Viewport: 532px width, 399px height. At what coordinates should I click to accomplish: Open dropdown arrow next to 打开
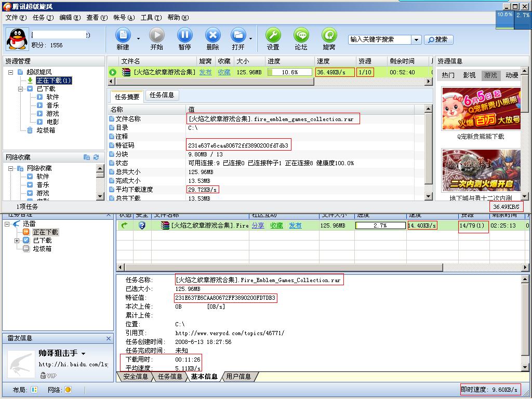pos(250,38)
